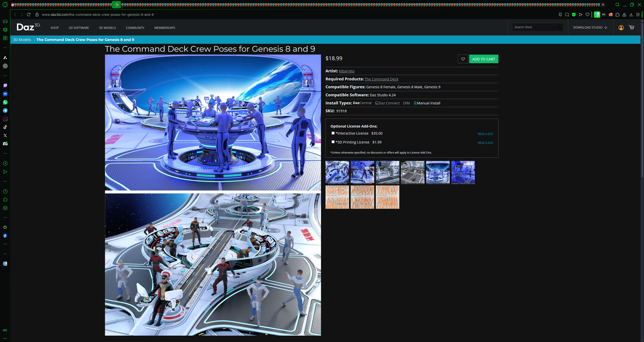The image size is (644, 342).
Task: Open the 3D MODELS menu
Action: pyautogui.click(x=107, y=28)
